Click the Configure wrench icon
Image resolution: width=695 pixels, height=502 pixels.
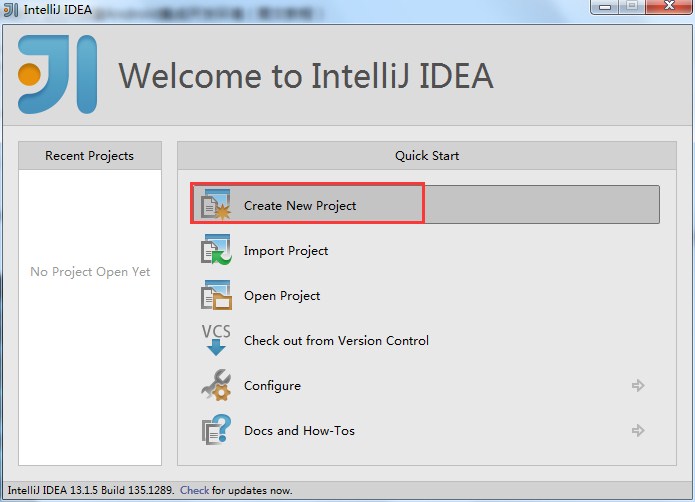[216, 385]
